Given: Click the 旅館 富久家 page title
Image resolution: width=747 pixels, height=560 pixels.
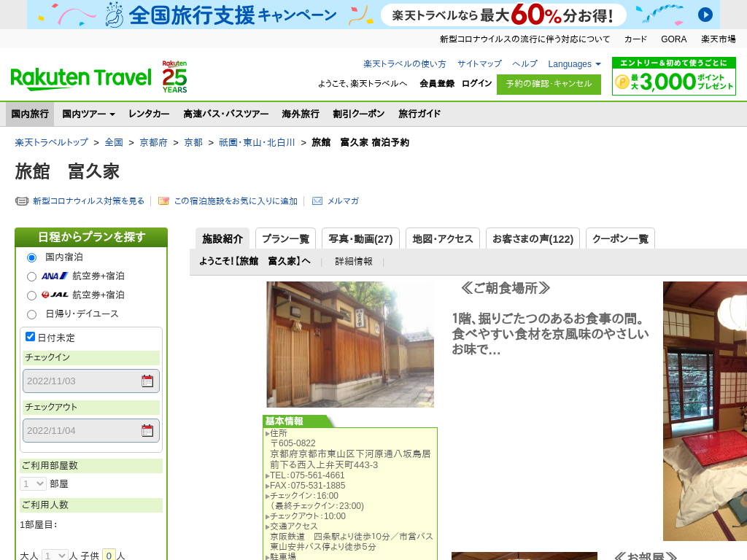Looking at the screenshot, I should [67, 171].
